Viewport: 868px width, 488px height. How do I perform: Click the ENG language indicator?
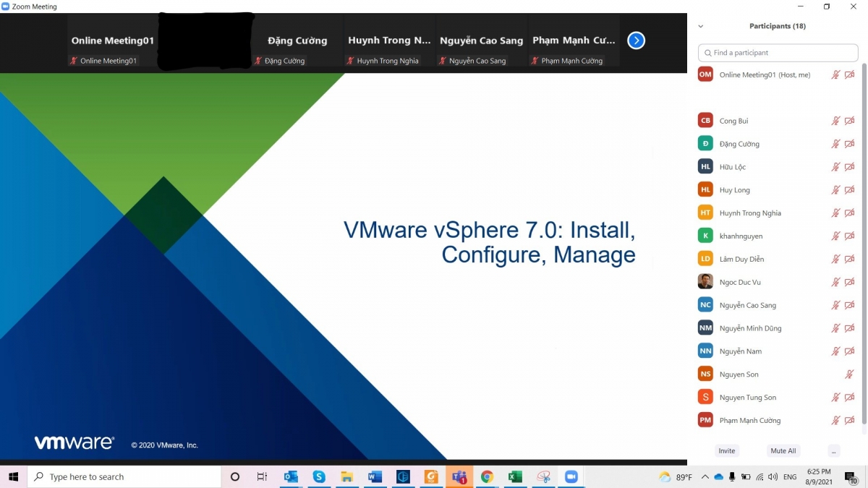coord(791,477)
